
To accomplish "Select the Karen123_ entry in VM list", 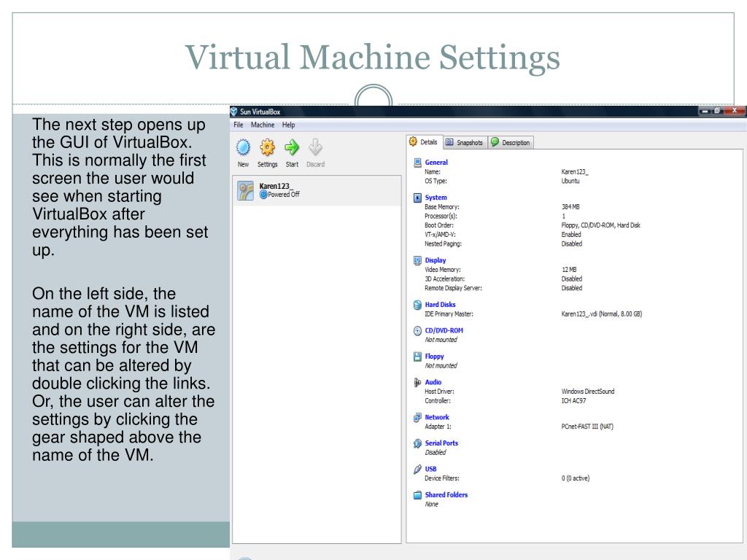I will coord(317,191).
